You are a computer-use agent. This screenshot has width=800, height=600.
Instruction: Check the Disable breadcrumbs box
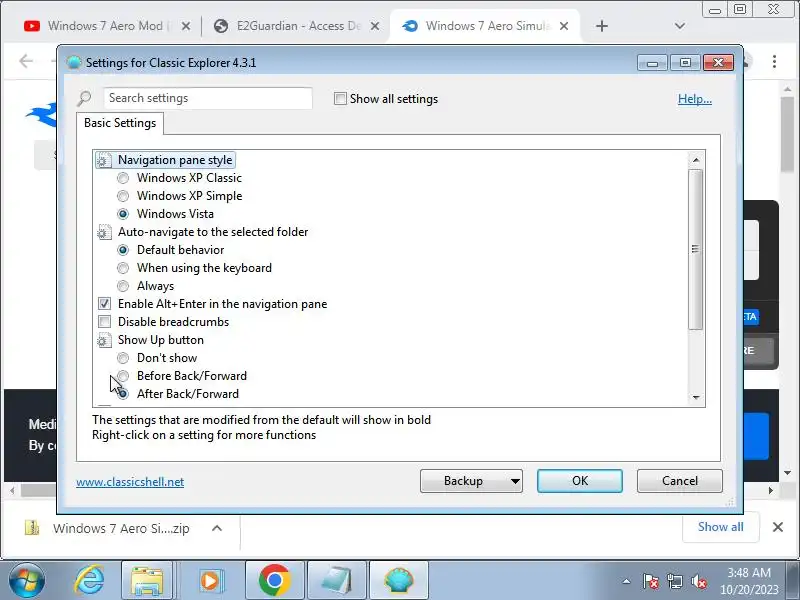point(105,322)
